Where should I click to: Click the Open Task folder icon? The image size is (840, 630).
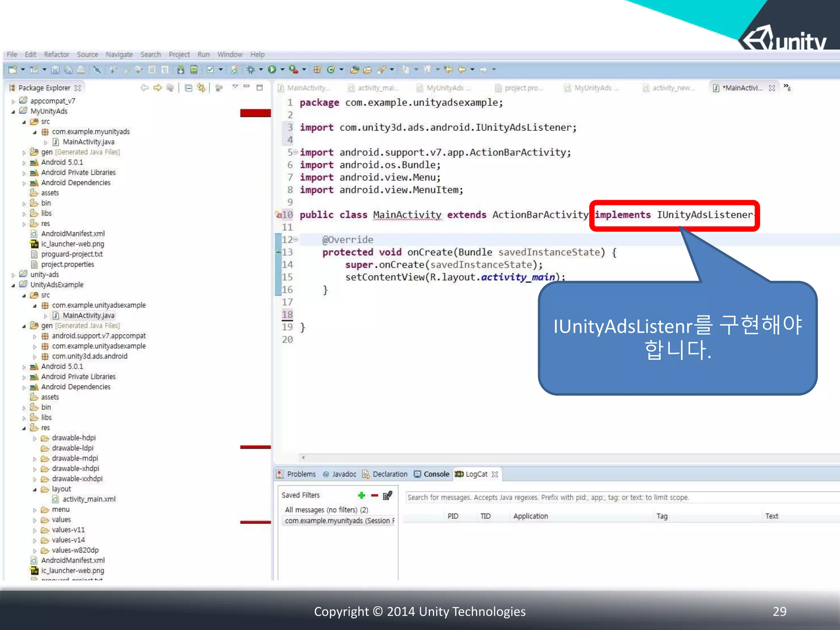367,70
